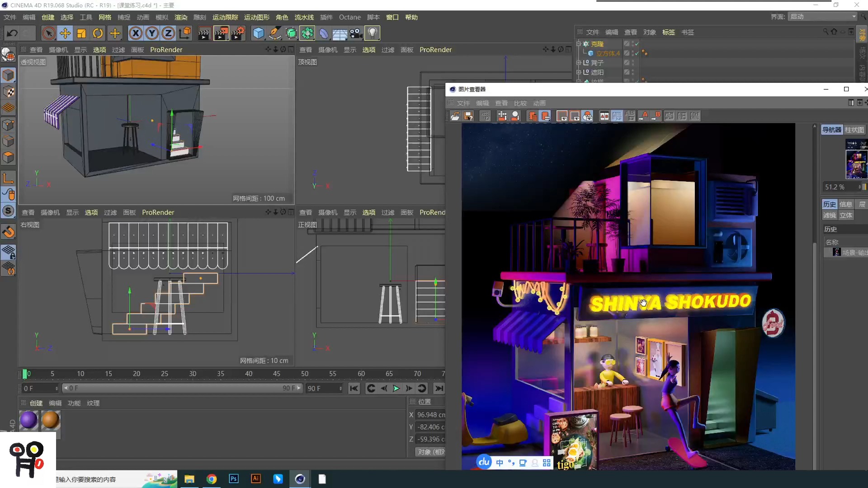Collapse the 克隆 object tree node
868x488 pixels.
(x=578, y=44)
